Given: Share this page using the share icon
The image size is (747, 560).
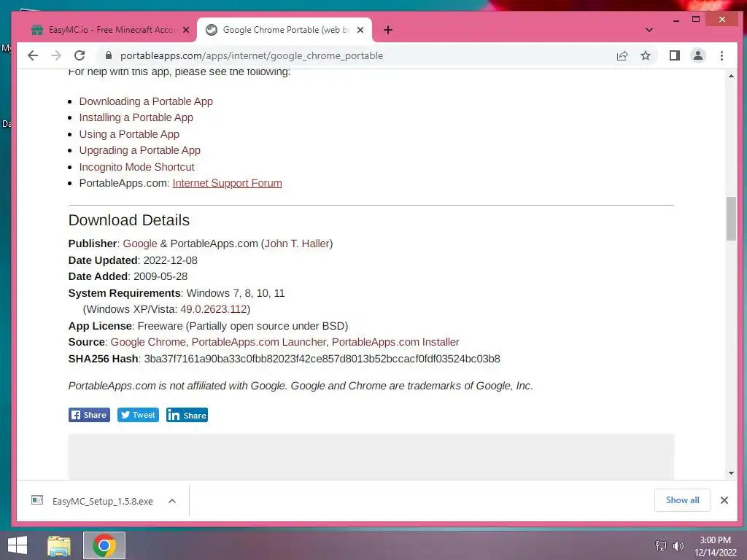Looking at the screenshot, I should 622,55.
